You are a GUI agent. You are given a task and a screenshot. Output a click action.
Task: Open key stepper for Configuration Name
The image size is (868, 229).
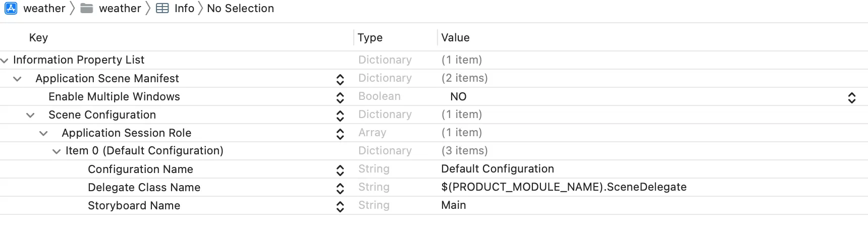340,170
